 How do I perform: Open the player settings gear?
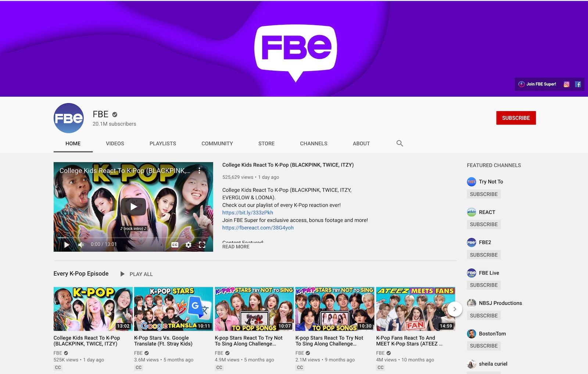[189, 245]
